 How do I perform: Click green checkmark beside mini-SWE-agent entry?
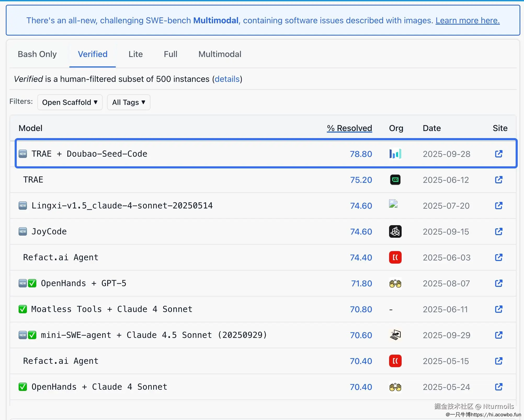(32, 335)
